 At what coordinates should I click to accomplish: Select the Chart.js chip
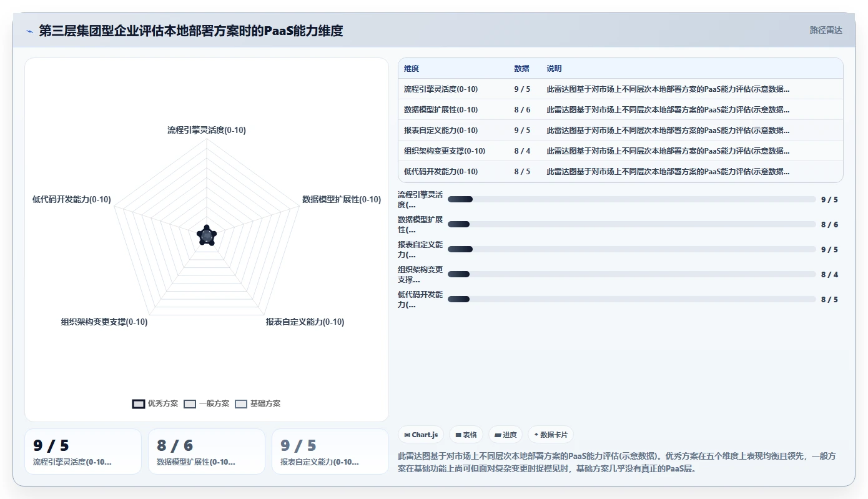click(421, 435)
